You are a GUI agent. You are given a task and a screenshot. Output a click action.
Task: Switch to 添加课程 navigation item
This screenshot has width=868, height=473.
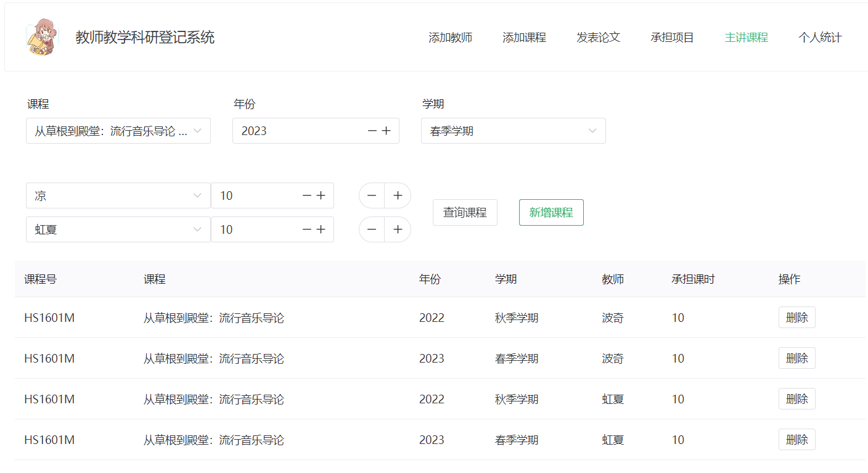tap(524, 37)
